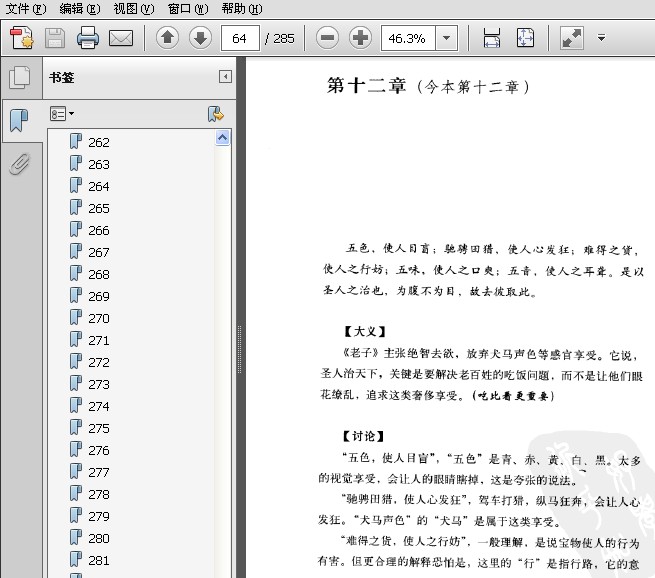The image size is (655, 578).
Task: Go to next page arrow
Action: (201, 38)
